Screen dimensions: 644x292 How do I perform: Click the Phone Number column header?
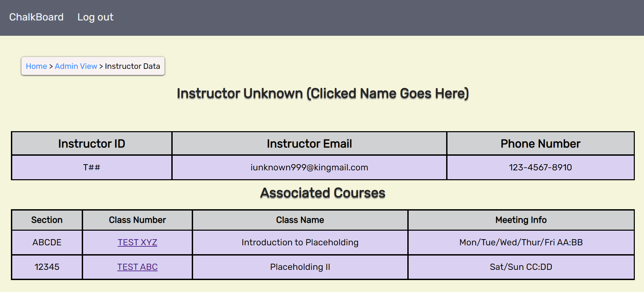pos(540,143)
